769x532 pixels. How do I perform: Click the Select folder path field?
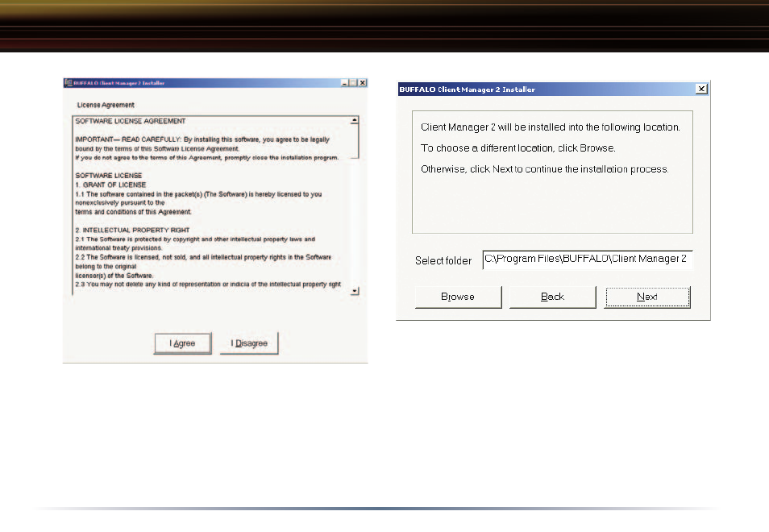(x=588, y=260)
